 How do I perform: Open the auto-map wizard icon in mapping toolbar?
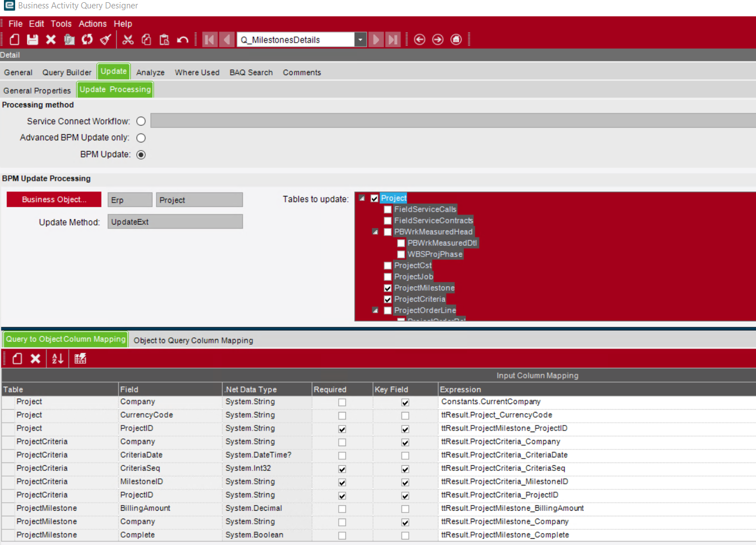tap(80, 358)
